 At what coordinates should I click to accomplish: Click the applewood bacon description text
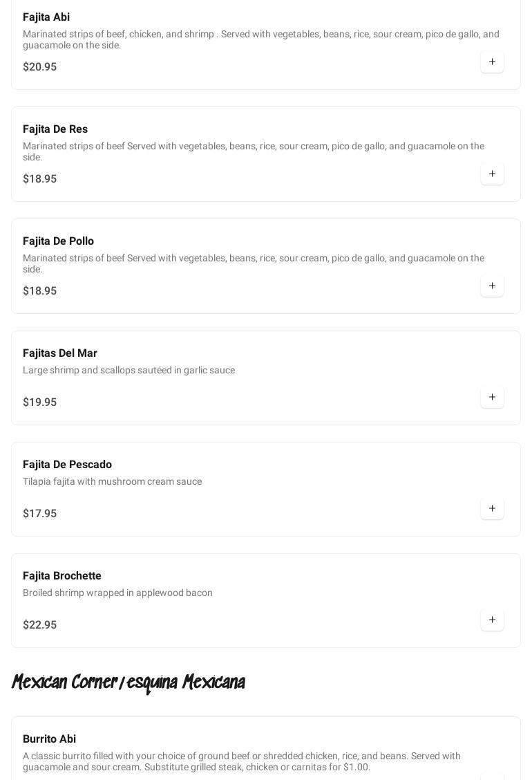(x=117, y=593)
